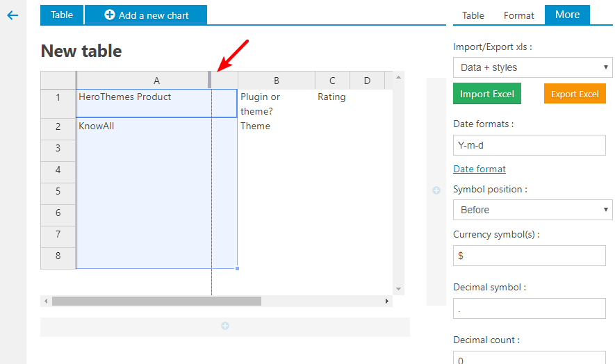The width and height of the screenshot is (615, 364).
Task: Click the table scroll down arrow
Action: [x=398, y=288]
